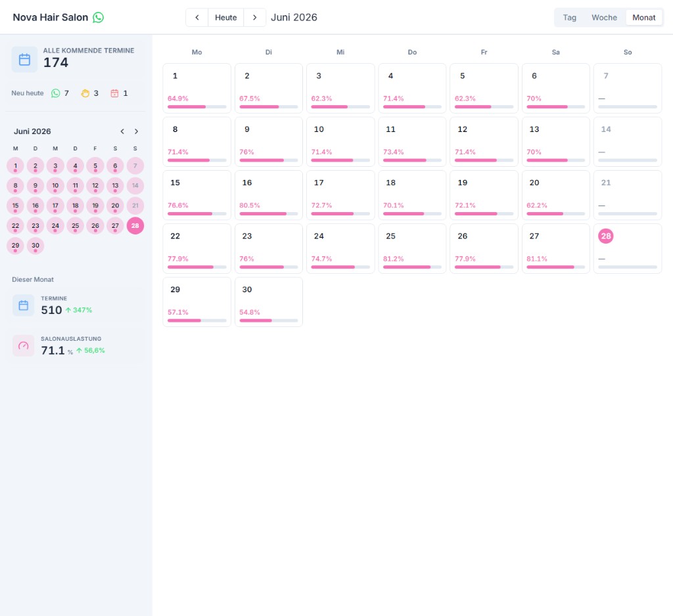Click the 174 upcoming appointments count
This screenshot has width=673, height=616.
[56, 62]
